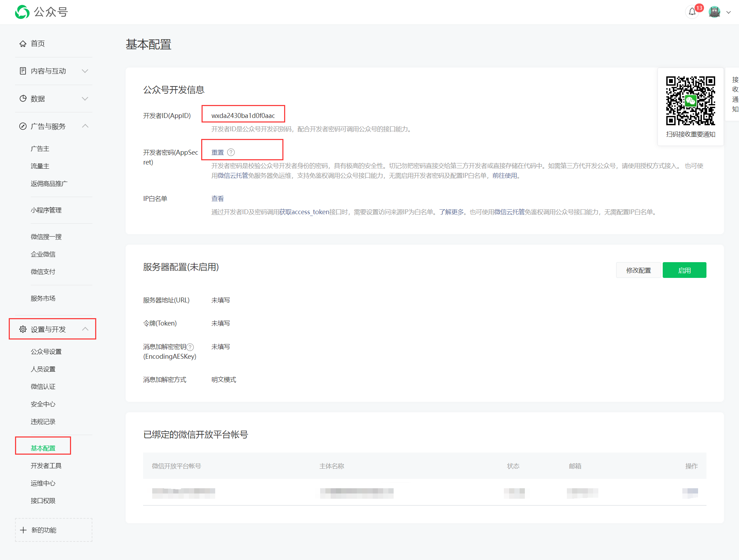The height and width of the screenshot is (560, 739).
Task: Open 开发者工具 in sidebar
Action: (x=46, y=466)
